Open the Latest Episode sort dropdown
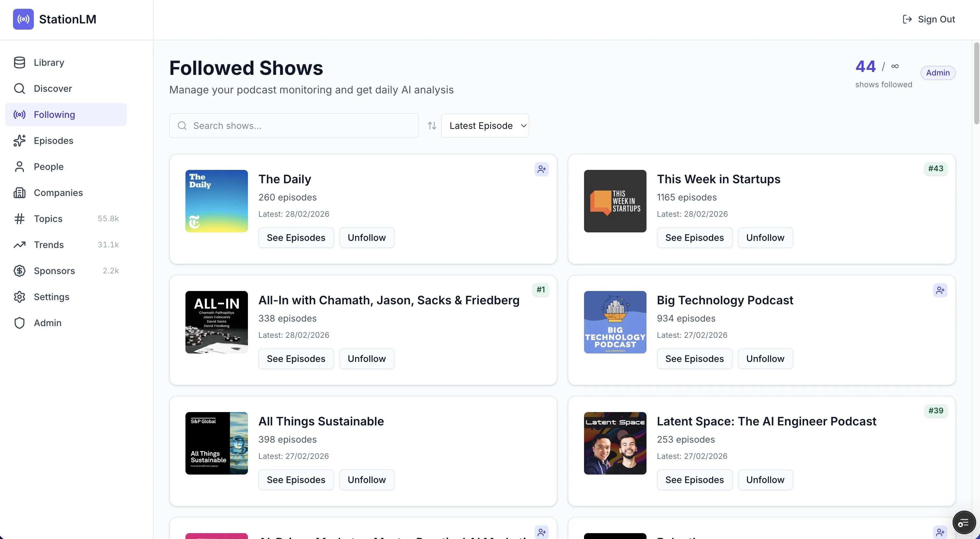 click(x=485, y=125)
